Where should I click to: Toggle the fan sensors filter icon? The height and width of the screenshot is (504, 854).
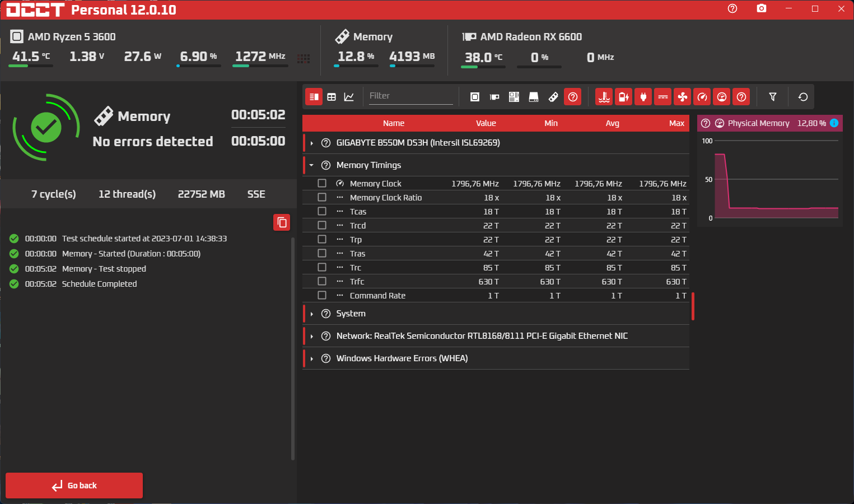pos(683,97)
